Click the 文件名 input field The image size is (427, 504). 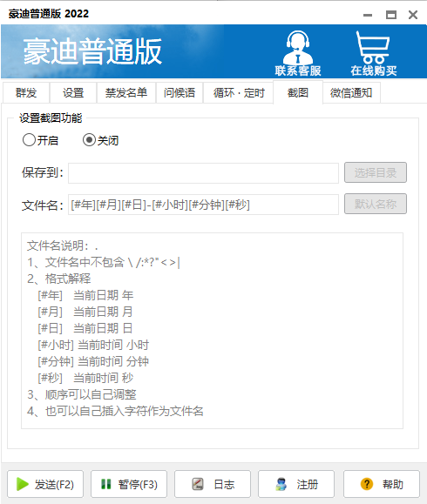click(203, 205)
